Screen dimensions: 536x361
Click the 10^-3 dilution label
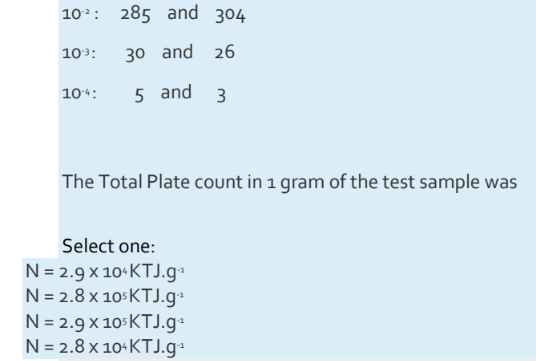[79, 53]
